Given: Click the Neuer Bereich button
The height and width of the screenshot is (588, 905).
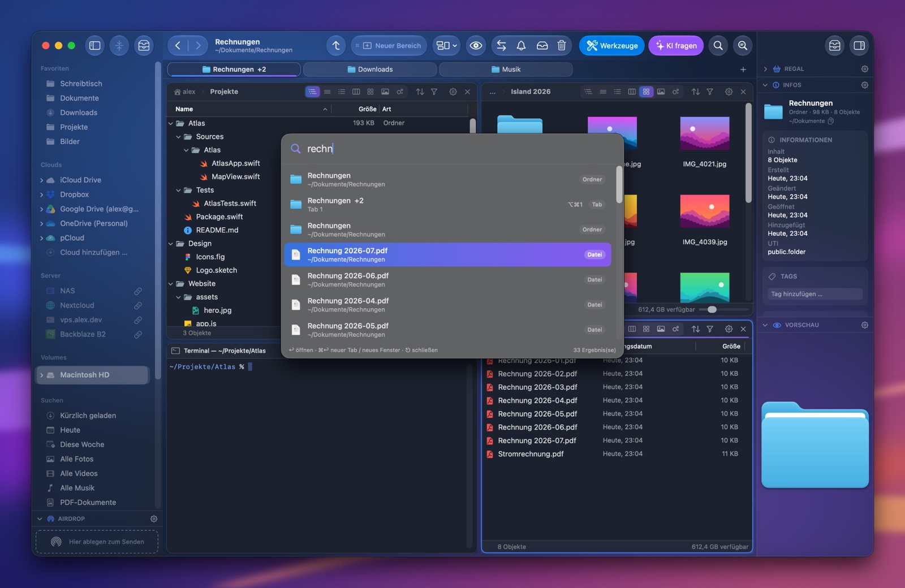Looking at the screenshot, I should (x=389, y=46).
